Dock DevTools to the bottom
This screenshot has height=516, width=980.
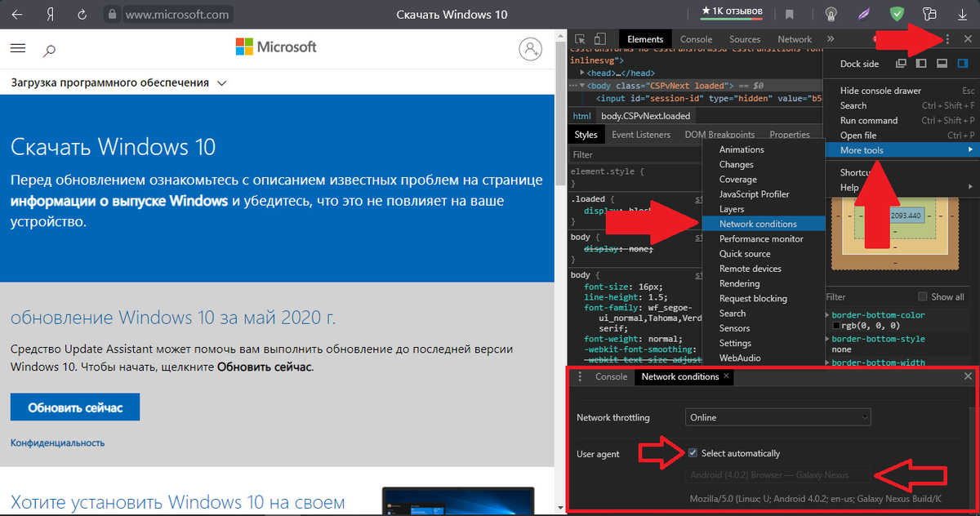[942, 64]
